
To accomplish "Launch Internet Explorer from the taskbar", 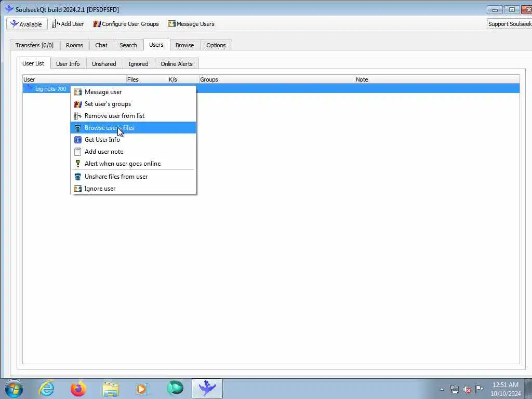I will [x=46, y=389].
